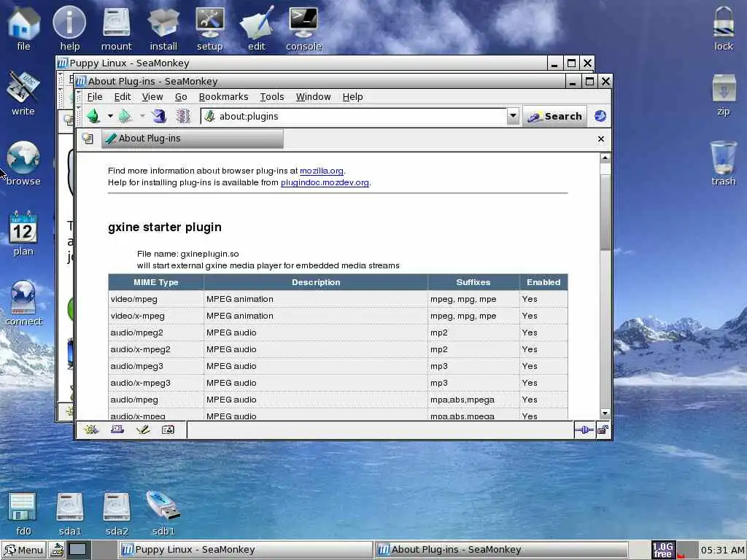Click the video/mpeg MIME type cell
This screenshot has height=560, width=747.
[156, 299]
